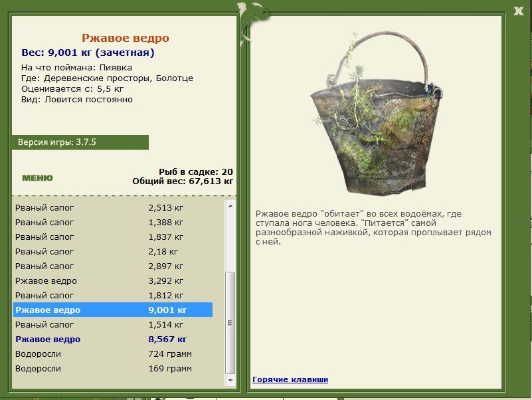Click the scroll down arrow of the catch list
Screen dimensions: 532x400
point(230,380)
